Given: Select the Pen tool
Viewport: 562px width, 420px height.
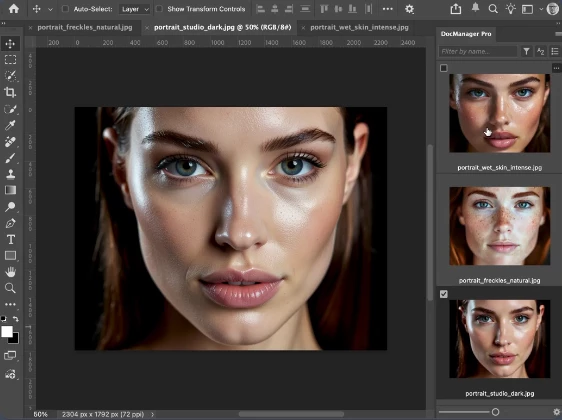Looking at the screenshot, I should tap(10, 223).
